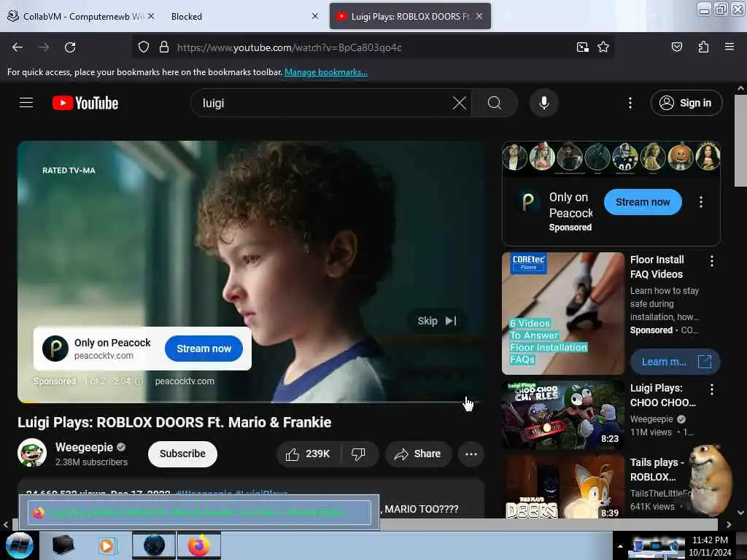Open options menu for Floor Install FAQ ad
Viewport: 747px width, 560px height.
pos(712,261)
